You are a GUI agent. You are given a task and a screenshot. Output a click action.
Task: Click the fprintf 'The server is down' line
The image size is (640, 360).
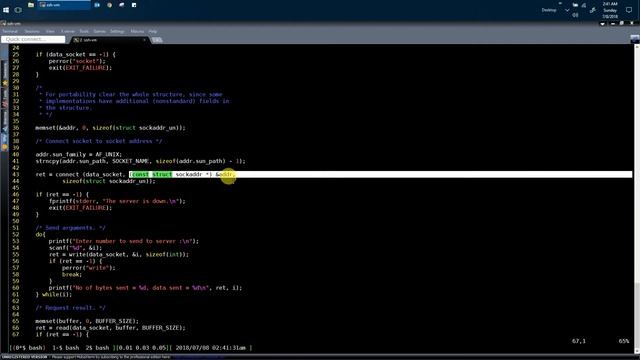click(x=117, y=201)
